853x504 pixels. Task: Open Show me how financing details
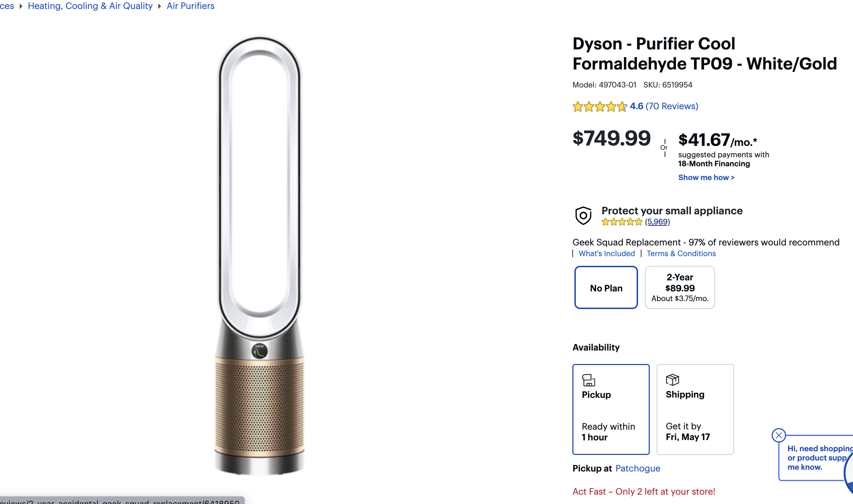click(706, 178)
